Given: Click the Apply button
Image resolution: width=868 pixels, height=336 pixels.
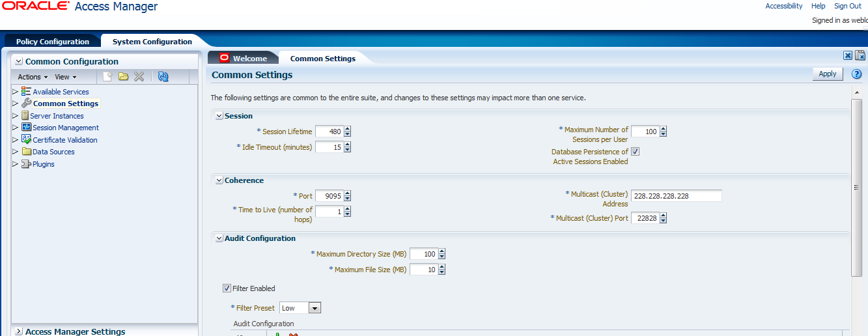Looking at the screenshot, I should tap(828, 74).
